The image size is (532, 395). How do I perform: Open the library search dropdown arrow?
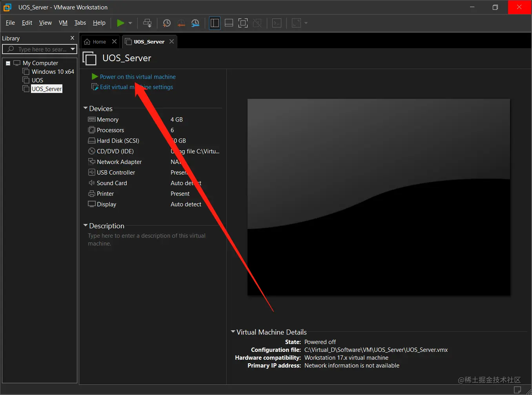point(73,49)
